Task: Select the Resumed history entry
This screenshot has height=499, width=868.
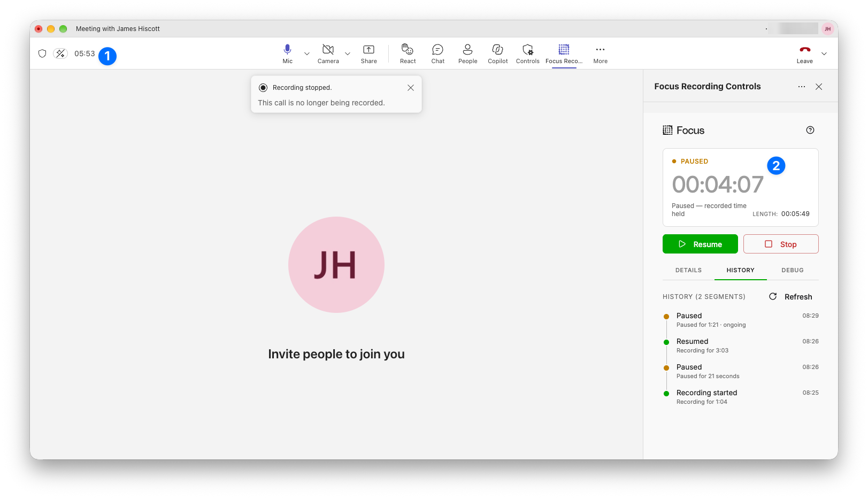Action: 741,346
